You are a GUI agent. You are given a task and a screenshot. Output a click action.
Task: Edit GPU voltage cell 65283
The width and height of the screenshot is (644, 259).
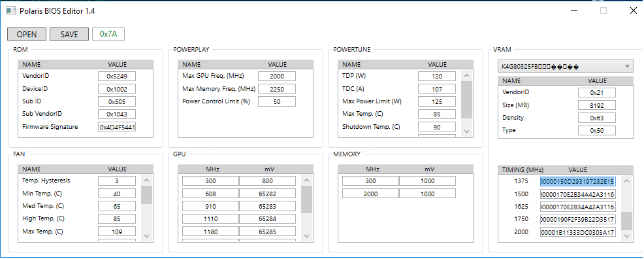(267, 207)
